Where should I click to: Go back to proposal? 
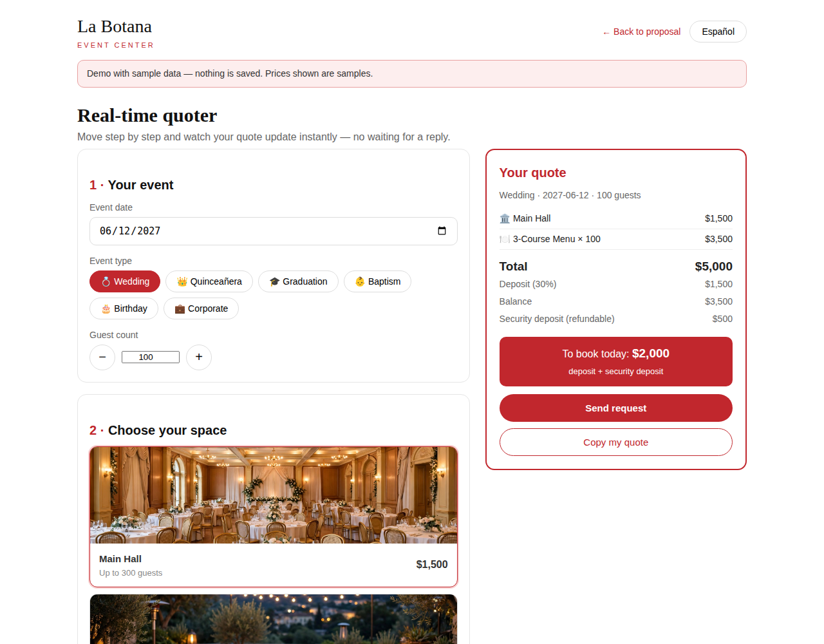click(641, 32)
